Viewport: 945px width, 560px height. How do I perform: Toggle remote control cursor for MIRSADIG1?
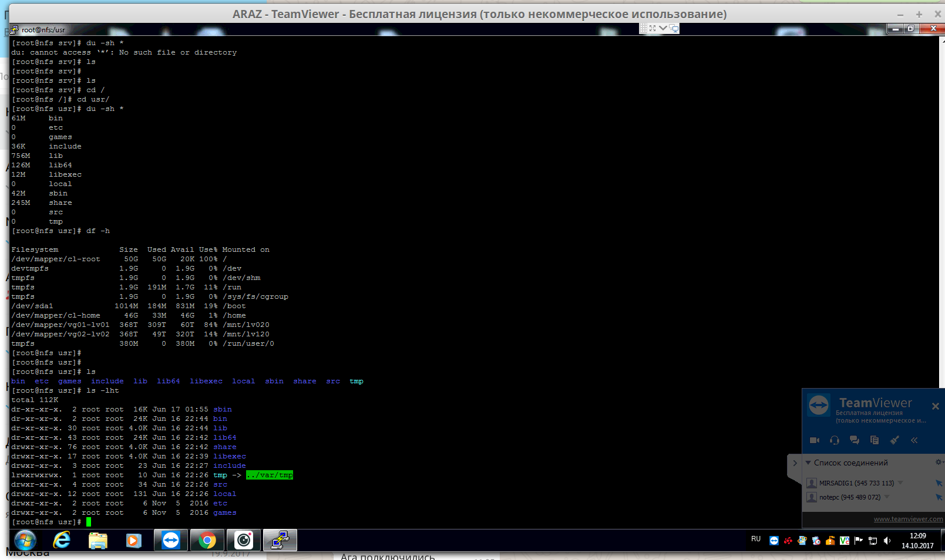pyautogui.click(x=939, y=483)
